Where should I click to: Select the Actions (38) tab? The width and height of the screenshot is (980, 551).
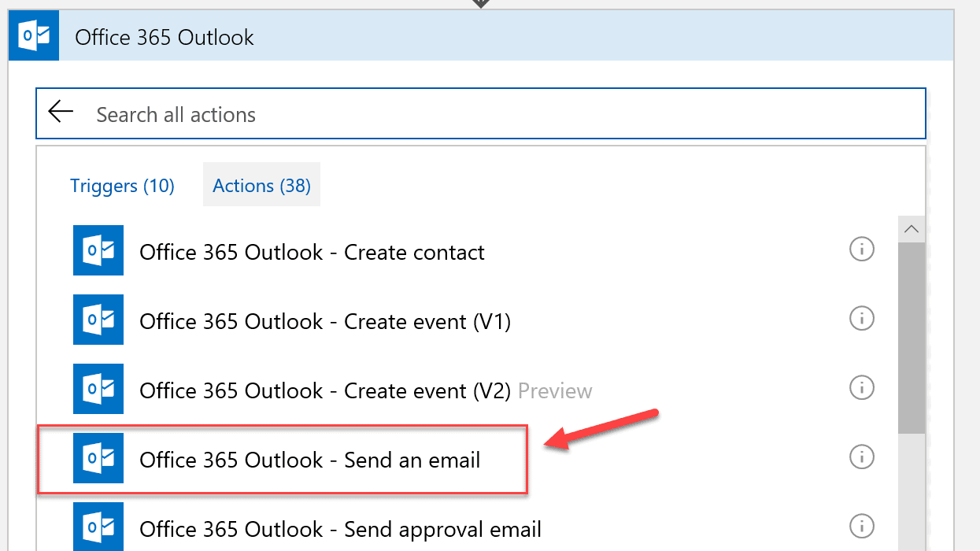coord(261,185)
